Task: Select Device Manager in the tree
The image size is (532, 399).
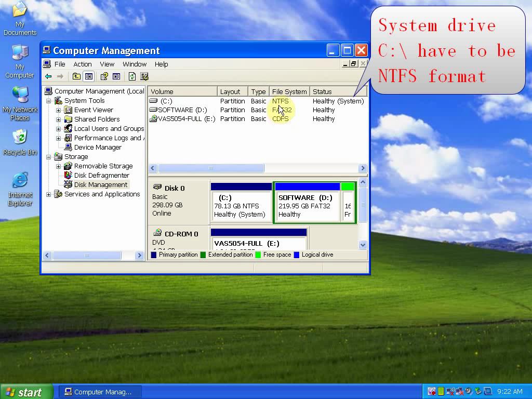Action: tap(97, 148)
